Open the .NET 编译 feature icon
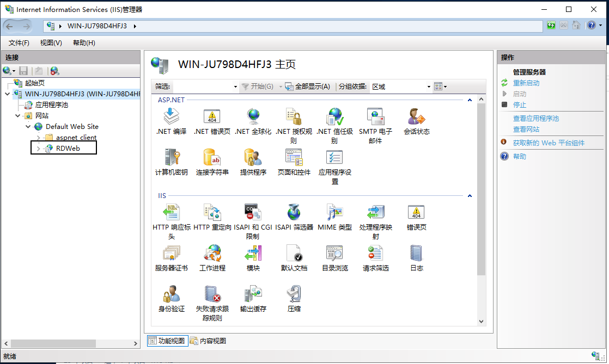This screenshot has width=609, height=364. (172, 116)
